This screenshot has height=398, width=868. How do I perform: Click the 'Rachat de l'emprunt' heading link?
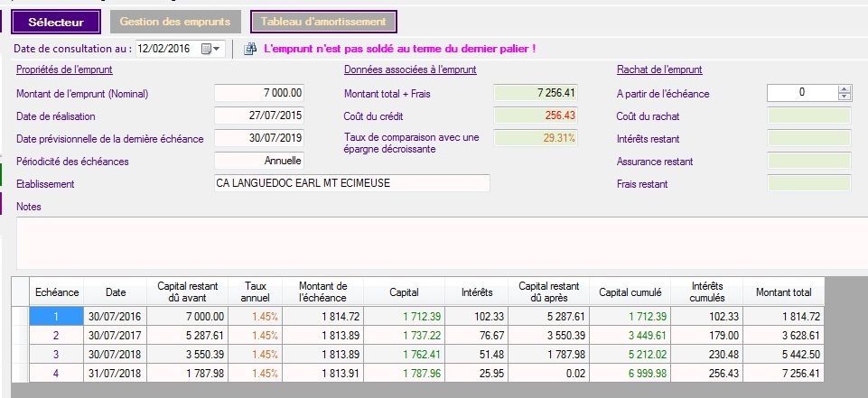pyautogui.click(x=658, y=69)
